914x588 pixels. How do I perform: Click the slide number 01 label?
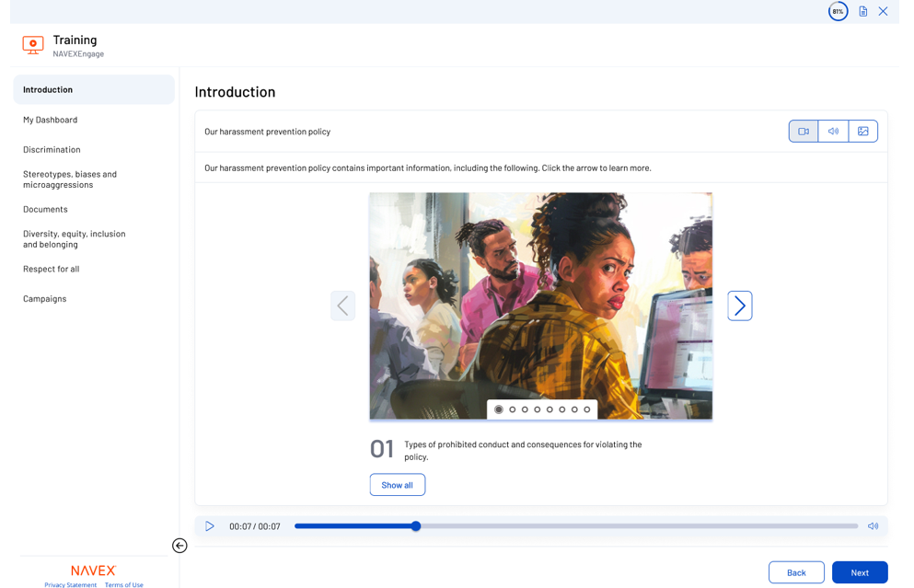coord(382,449)
